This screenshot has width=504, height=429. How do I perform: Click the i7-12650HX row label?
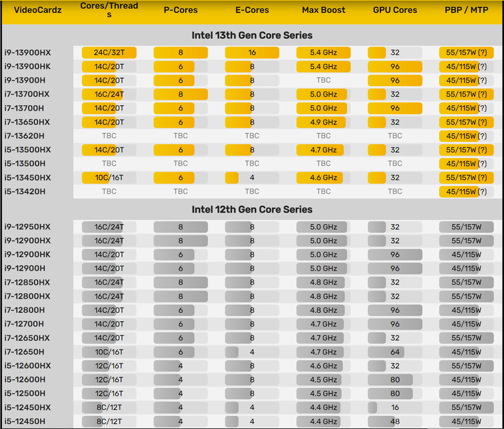click(x=27, y=338)
